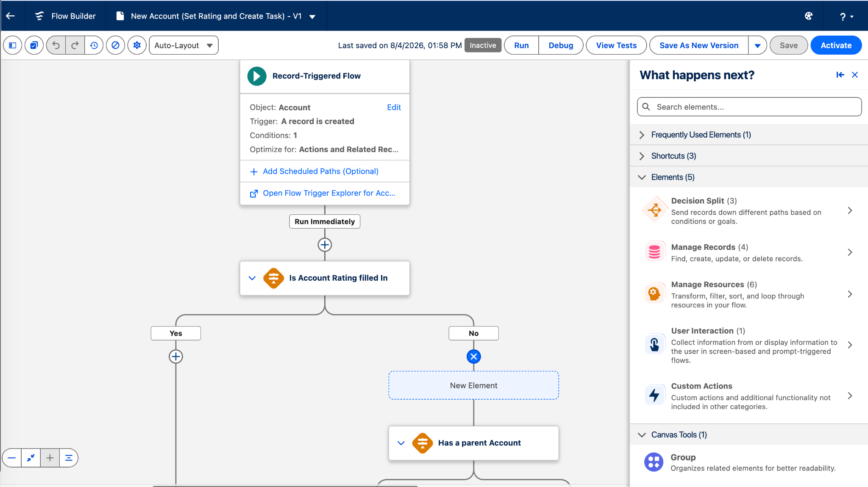Run the flow
The image size is (868, 487).
[521, 45]
